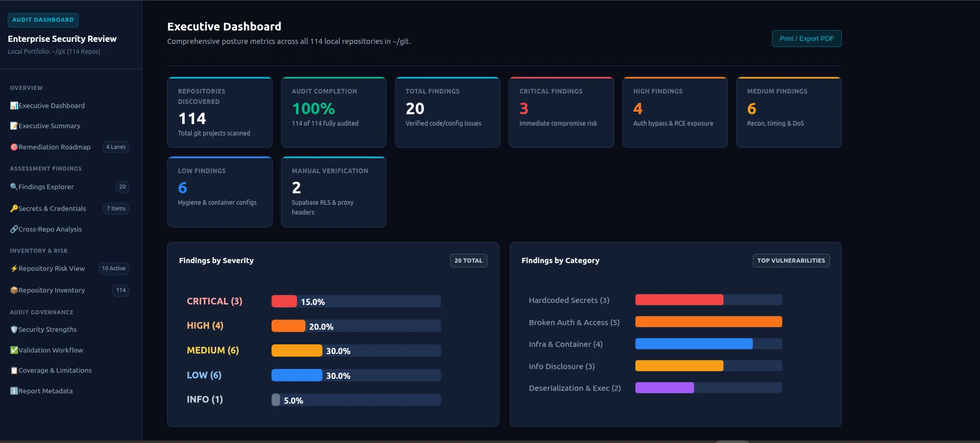Click the INFO (1) severity label
The image size is (980, 443).
click(x=205, y=400)
